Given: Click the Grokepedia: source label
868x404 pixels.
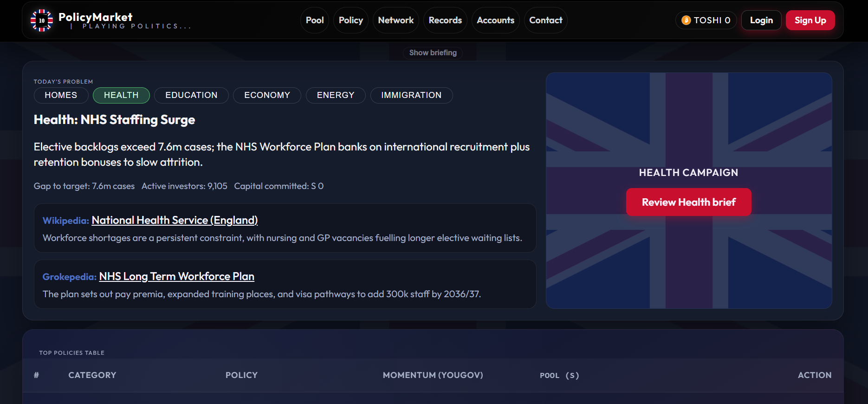Looking at the screenshot, I should coord(70,277).
